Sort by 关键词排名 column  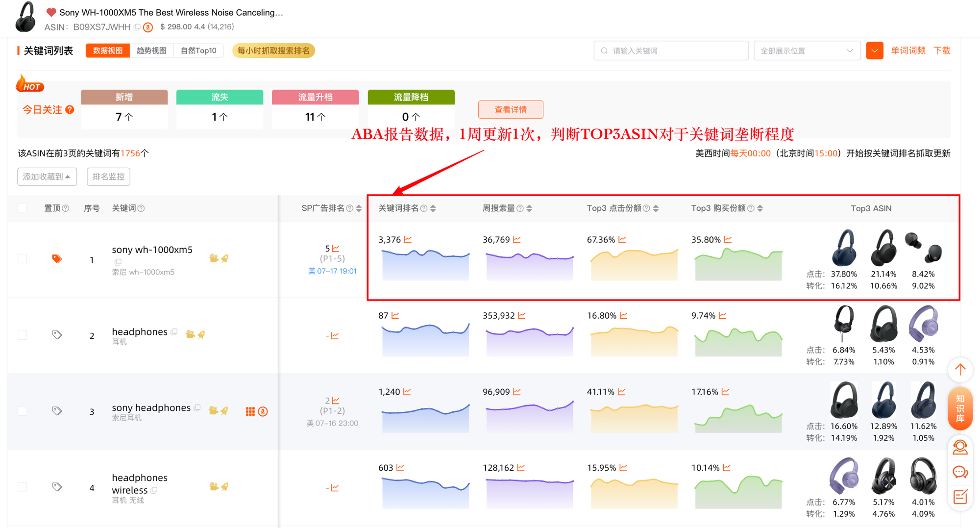point(433,208)
